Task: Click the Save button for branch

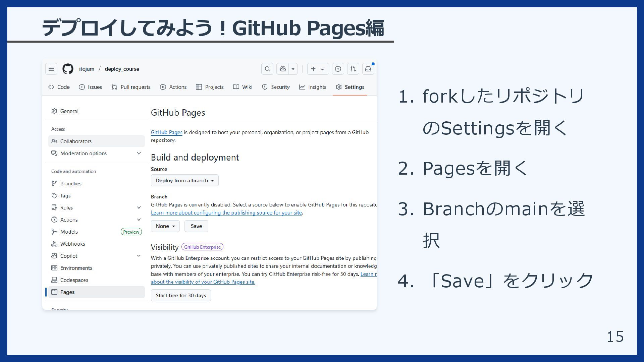Action: click(x=196, y=226)
